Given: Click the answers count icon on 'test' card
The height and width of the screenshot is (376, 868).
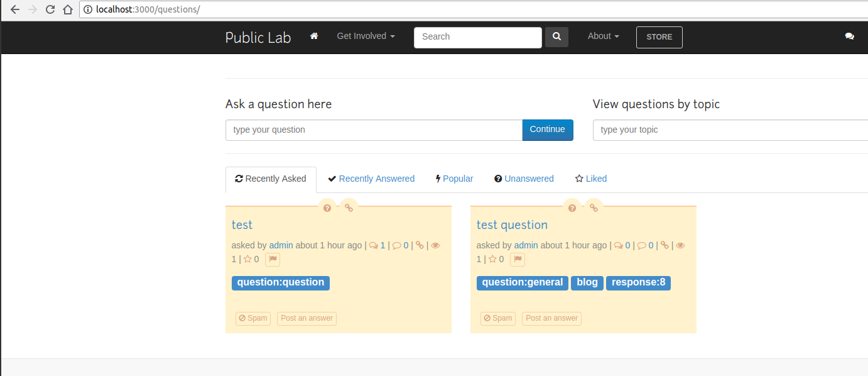Looking at the screenshot, I should coord(374,245).
